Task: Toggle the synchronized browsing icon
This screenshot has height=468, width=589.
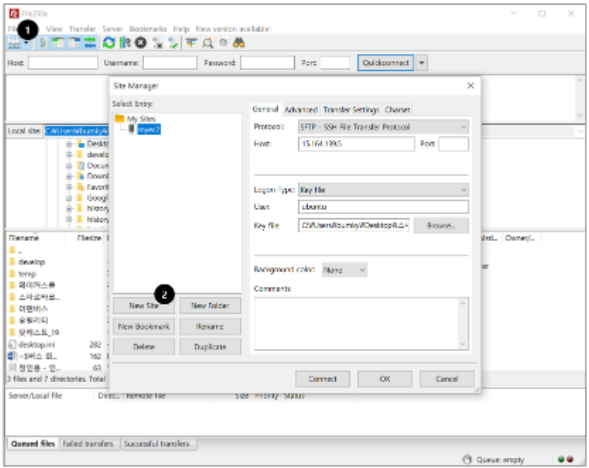Action: click(224, 43)
